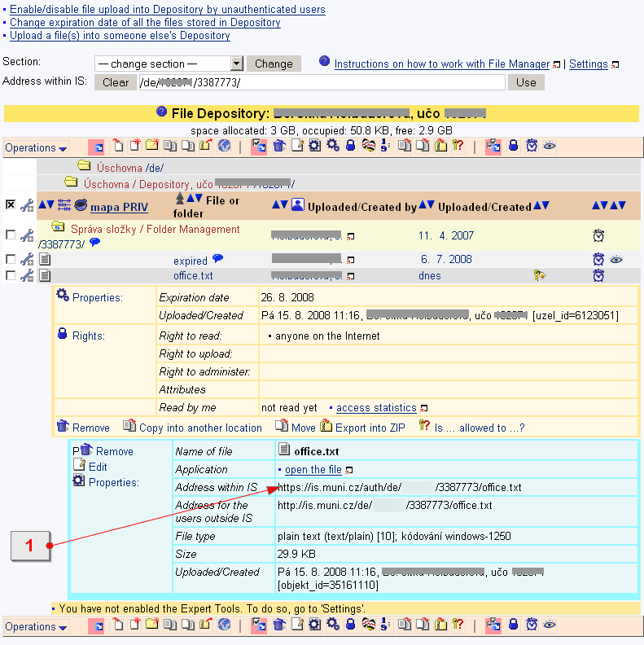The width and height of the screenshot is (644, 645).
Task: Click the double gears icon in top toolbar
Action: 333,145
